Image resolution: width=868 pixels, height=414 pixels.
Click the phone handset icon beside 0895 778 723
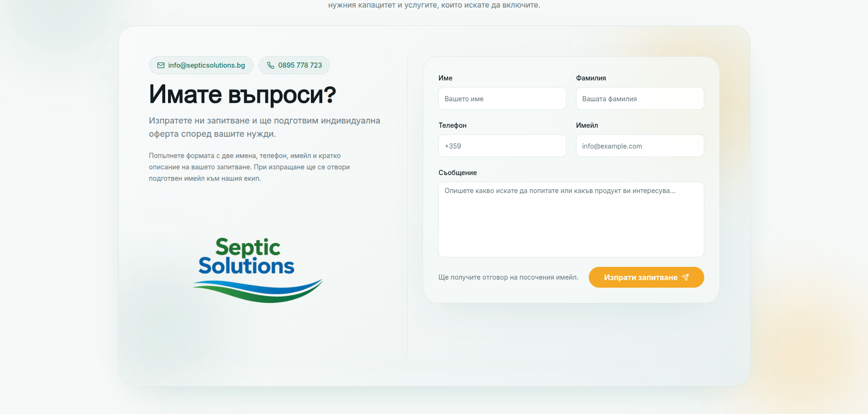click(271, 65)
